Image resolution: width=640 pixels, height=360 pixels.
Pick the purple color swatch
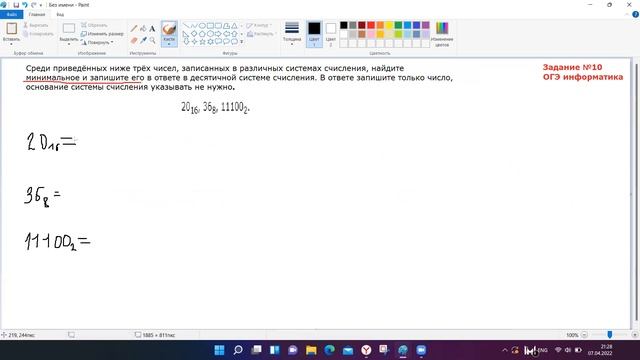426,25
